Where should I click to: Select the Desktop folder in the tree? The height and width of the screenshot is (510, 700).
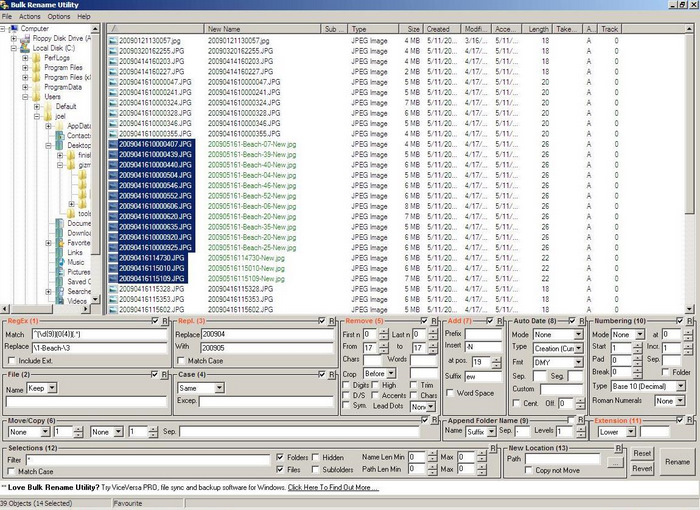coord(79,145)
